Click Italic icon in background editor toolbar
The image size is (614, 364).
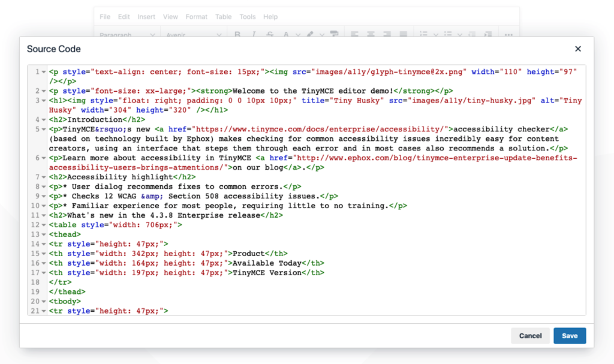254,34
